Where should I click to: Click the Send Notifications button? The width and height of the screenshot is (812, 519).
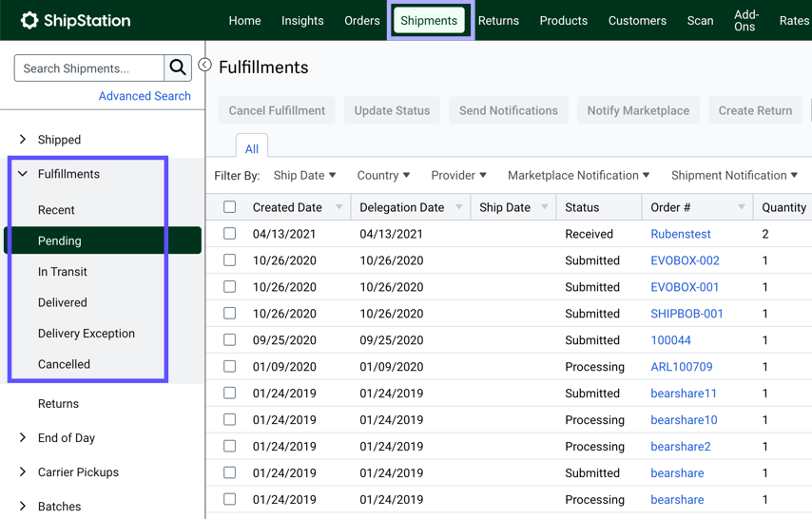[509, 110]
